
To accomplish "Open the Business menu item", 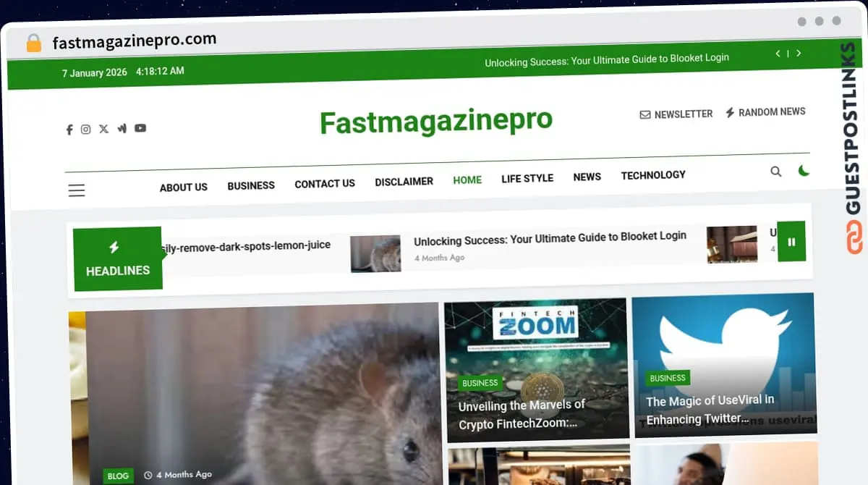I will click(251, 185).
